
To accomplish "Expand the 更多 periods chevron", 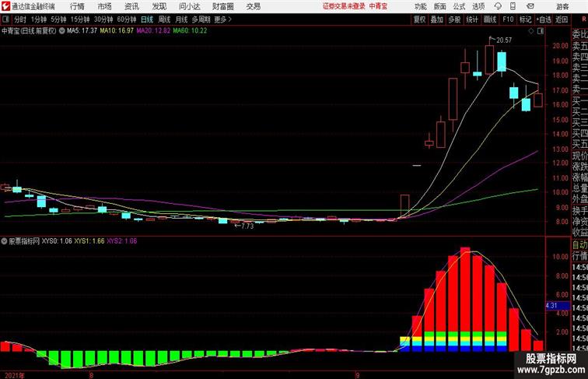I will click(x=230, y=19).
